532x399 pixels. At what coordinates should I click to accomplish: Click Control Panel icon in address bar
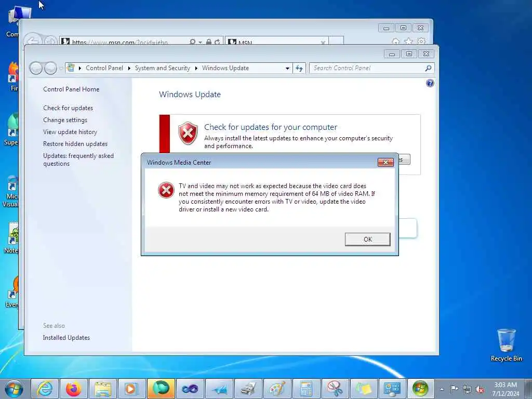(71, 68)
